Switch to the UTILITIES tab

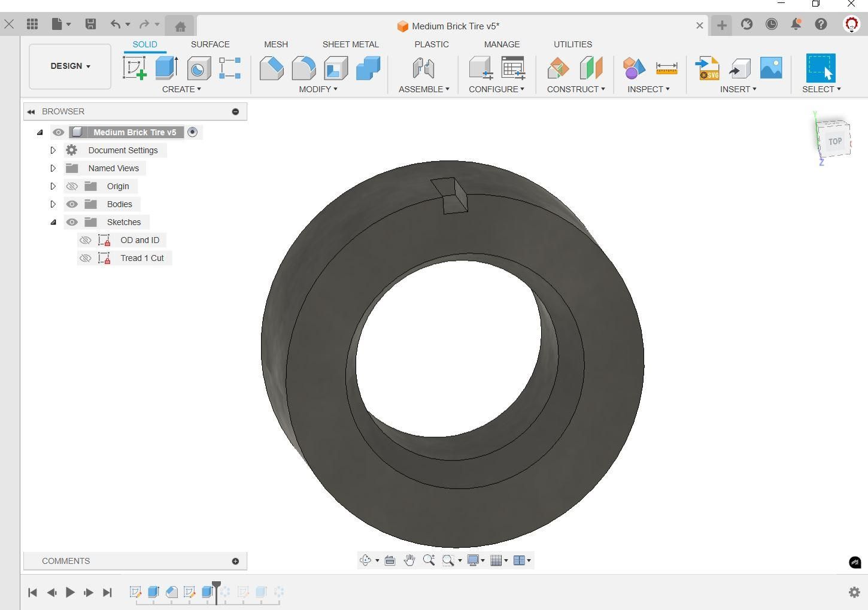click(573, 44)
